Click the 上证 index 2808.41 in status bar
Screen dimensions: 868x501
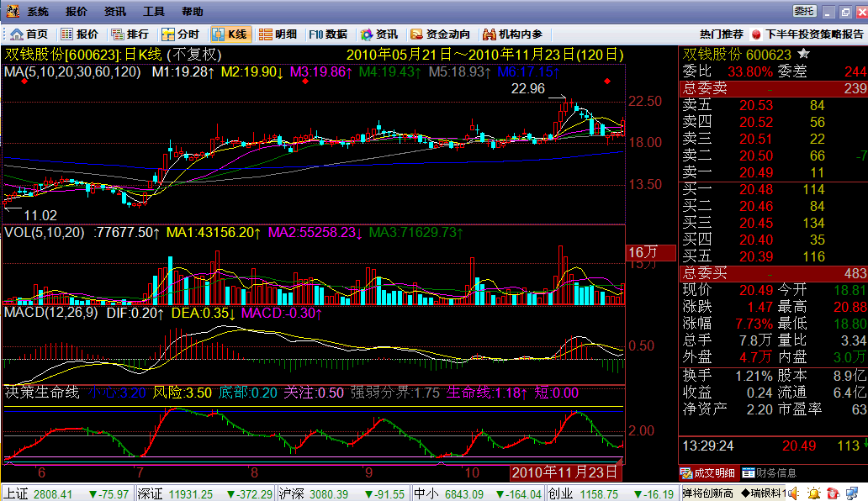click(66, 493)
